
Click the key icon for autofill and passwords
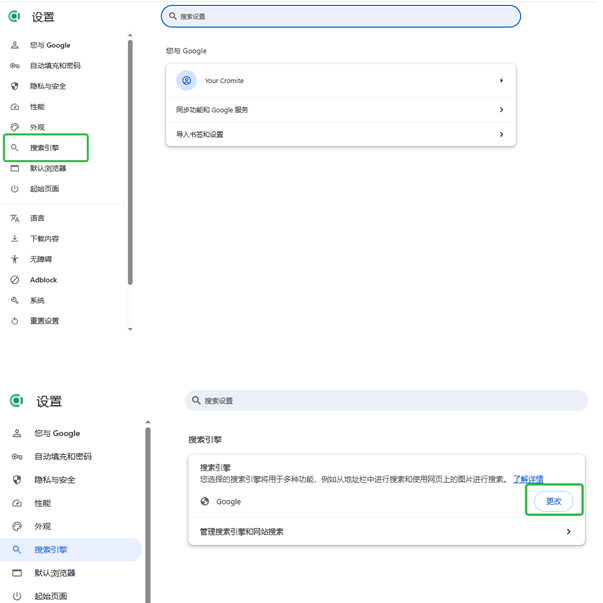tap(14, 66)
